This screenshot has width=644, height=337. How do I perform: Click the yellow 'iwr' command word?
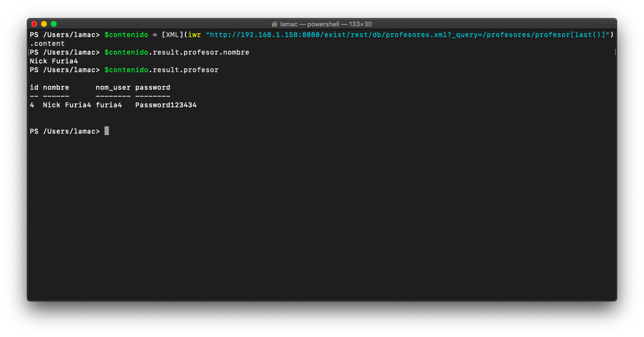194,35
